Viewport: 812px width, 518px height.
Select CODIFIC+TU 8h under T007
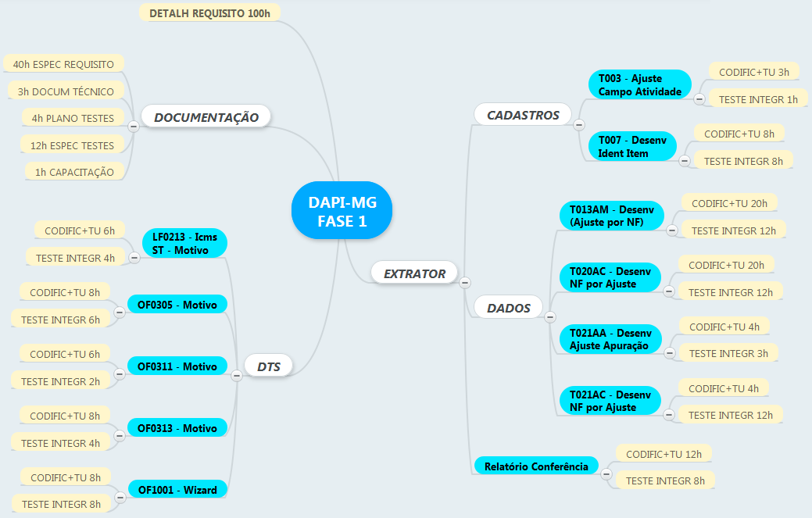(739, 134)
